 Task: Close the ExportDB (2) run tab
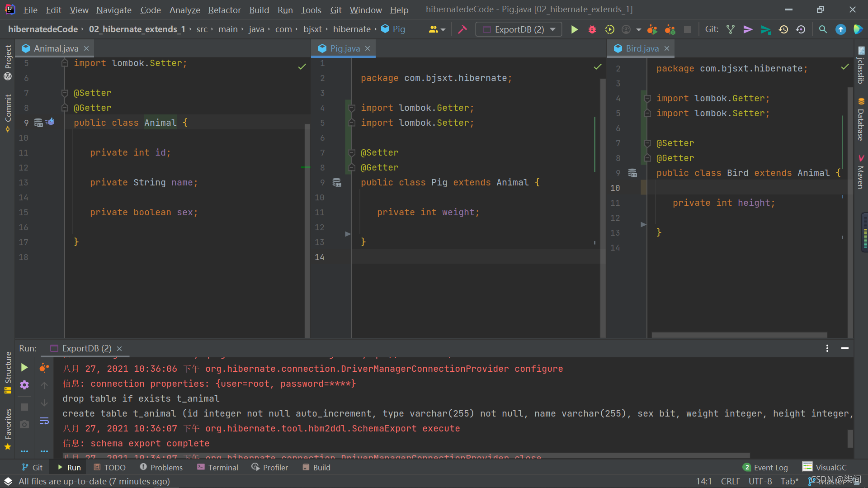(119, 349)
